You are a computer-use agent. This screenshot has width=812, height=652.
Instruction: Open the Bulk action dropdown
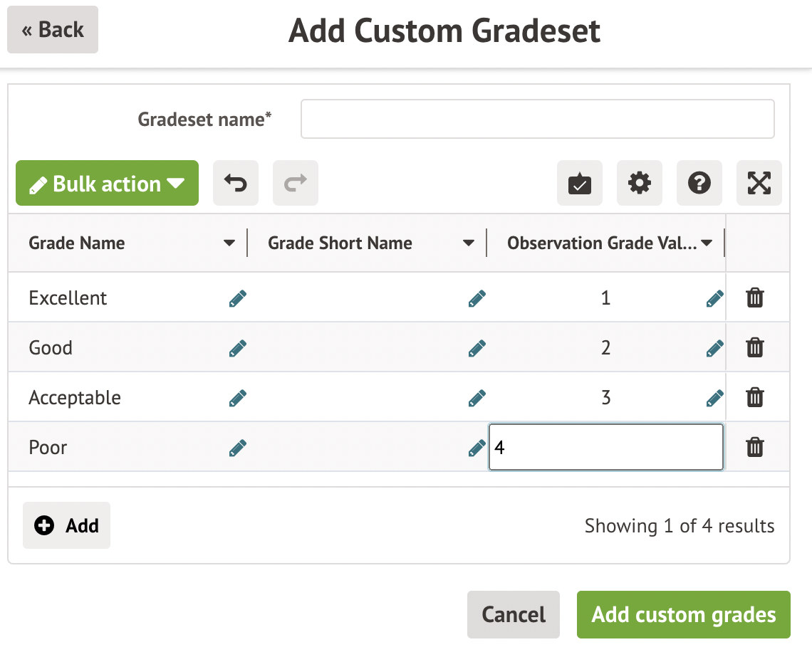107,184
